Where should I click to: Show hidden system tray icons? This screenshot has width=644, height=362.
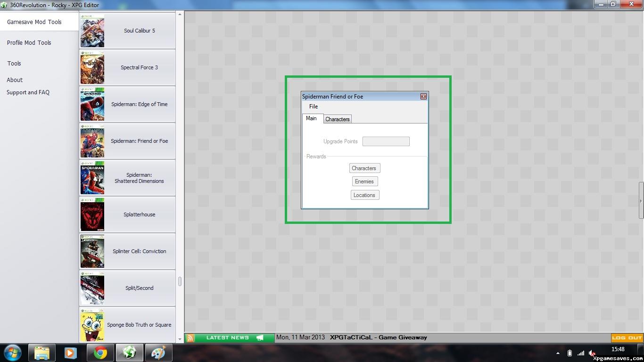[x=558, y=353]
